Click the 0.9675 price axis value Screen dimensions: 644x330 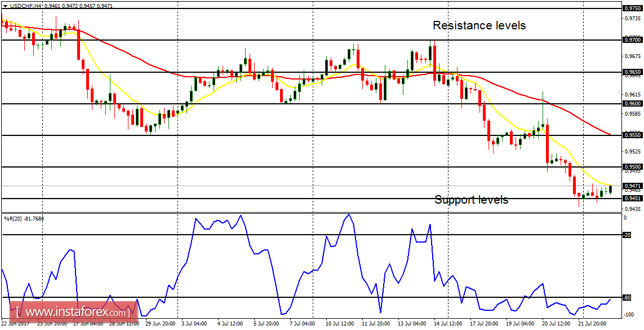point(632,56)
